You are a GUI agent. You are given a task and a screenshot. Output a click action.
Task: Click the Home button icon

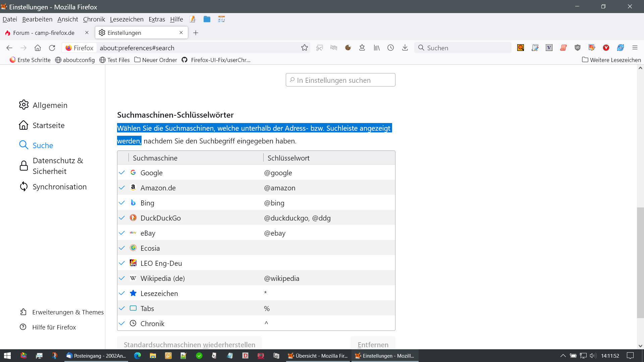(x=38, y=48)
